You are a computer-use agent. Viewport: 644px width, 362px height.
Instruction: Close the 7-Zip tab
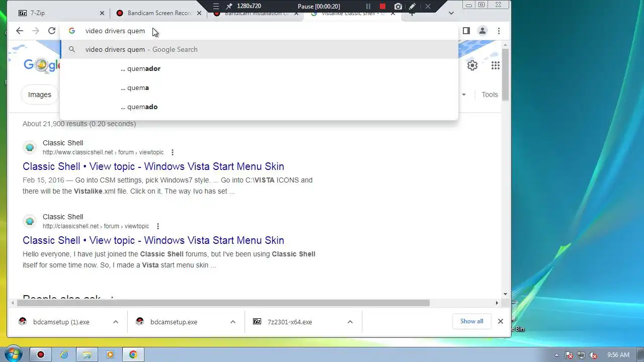click(102, 13)
